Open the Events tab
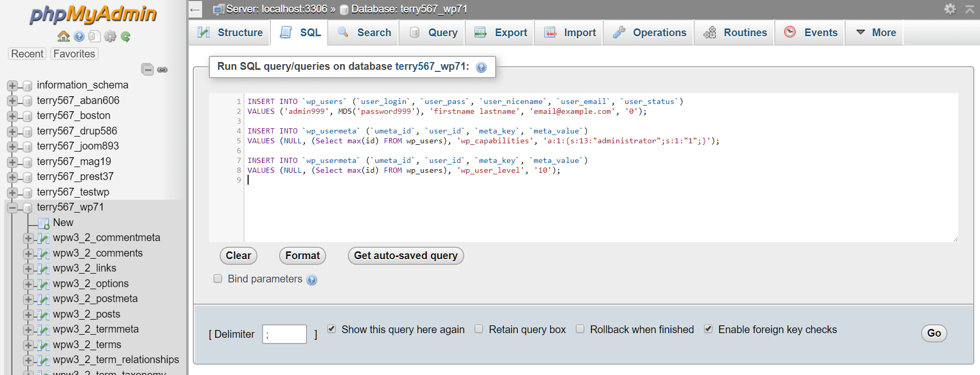Image resolution: width=980 pixels, height=375 pixels. 810,33
